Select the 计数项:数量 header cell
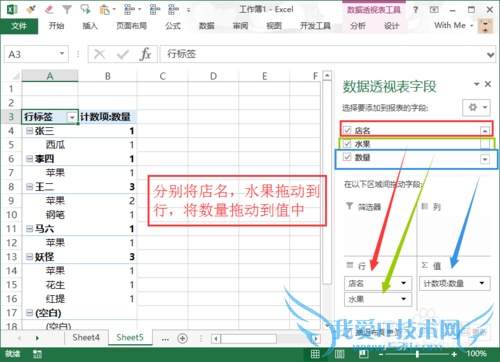The height and width of the screenshot is (362, 500). (108, 117)
